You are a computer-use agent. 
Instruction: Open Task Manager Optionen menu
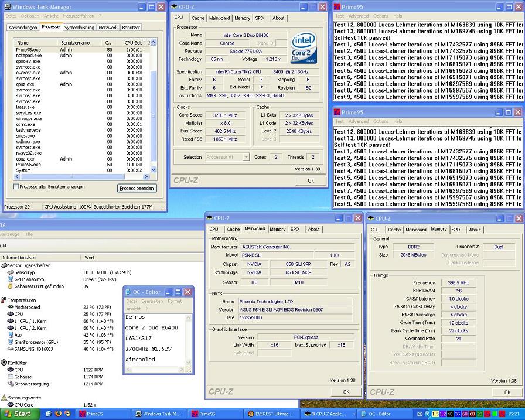pos(30,16)
